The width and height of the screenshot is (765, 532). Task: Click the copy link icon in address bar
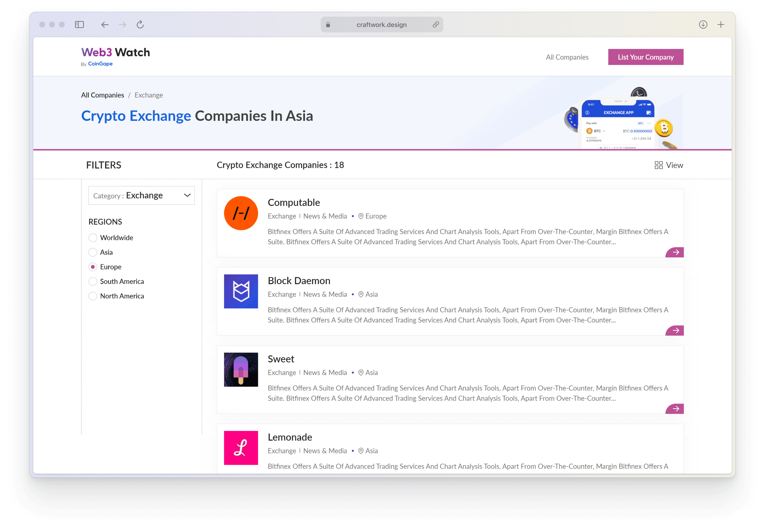(435, 25)
